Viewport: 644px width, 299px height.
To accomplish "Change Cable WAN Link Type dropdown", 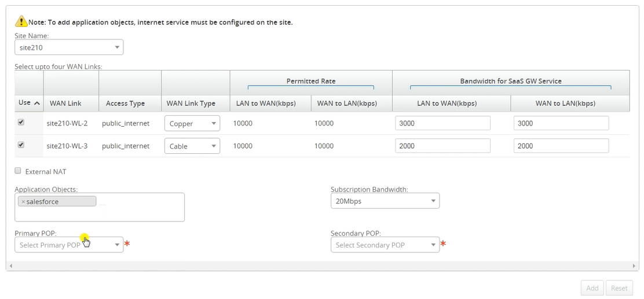I will point(192,146).
